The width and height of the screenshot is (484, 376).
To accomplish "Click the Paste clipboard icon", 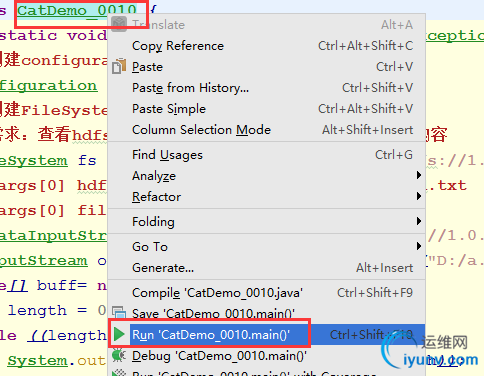I will [119, 66].
